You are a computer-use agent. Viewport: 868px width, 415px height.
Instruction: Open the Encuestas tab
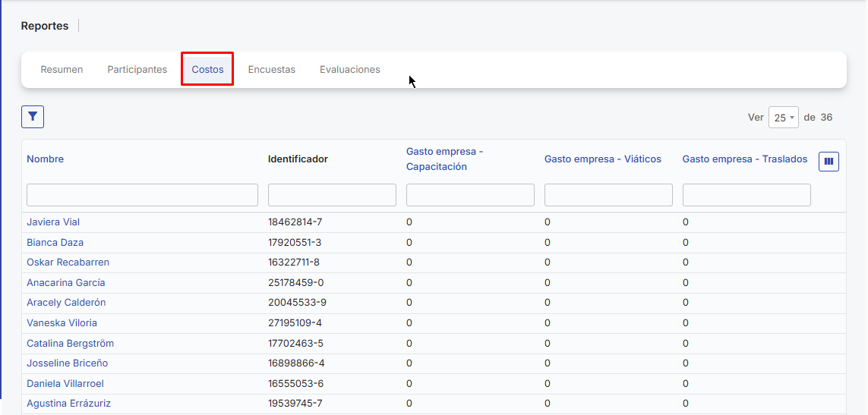[x=271, y=70]
